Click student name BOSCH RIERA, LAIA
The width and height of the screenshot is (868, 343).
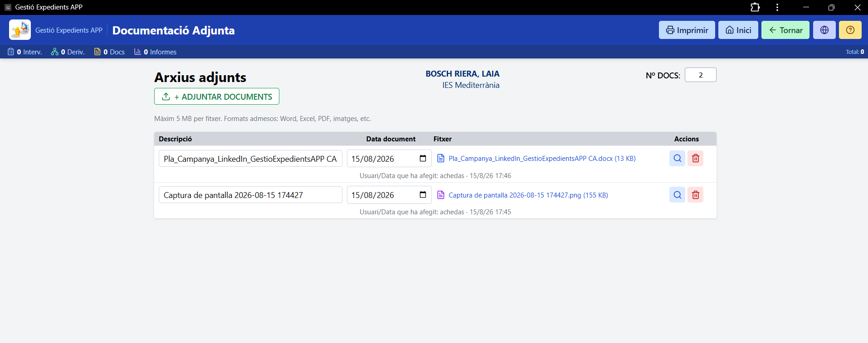463,74
